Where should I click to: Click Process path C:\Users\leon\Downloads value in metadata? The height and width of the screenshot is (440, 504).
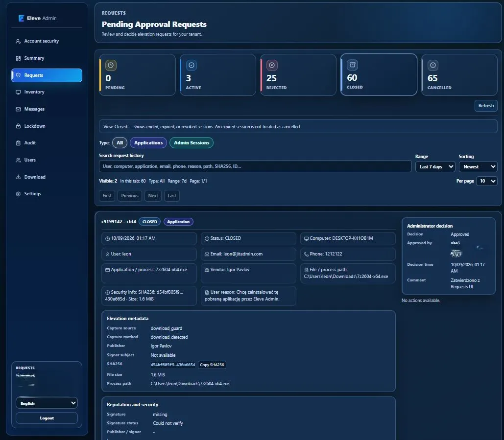click(x=190, y=384)
